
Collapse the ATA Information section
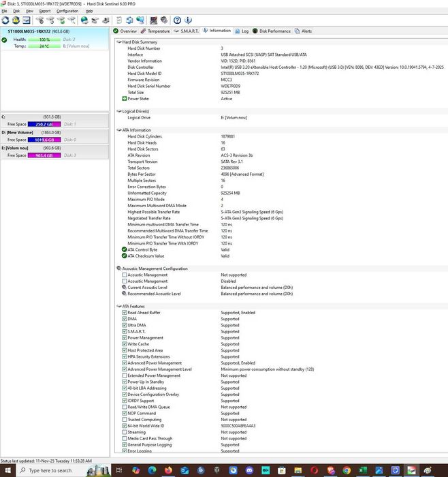(x=119, y=130)
